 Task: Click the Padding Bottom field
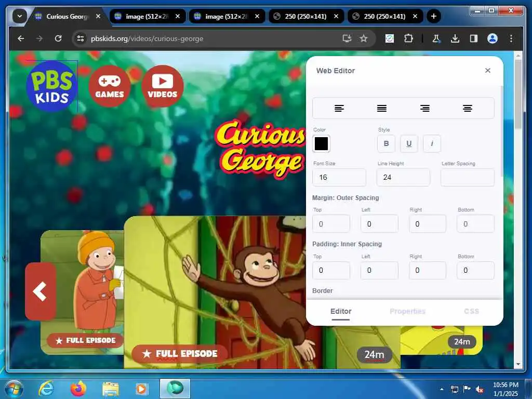click(476, 270)
